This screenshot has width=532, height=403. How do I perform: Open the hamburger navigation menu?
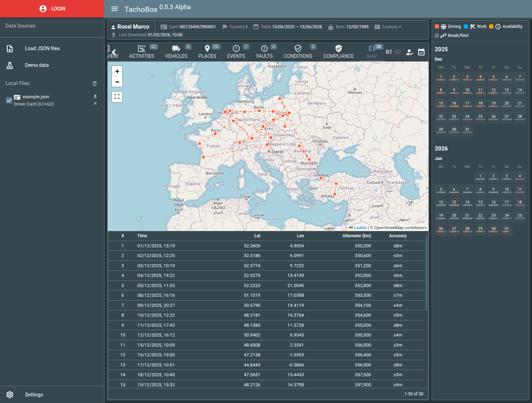pos(115,9)
